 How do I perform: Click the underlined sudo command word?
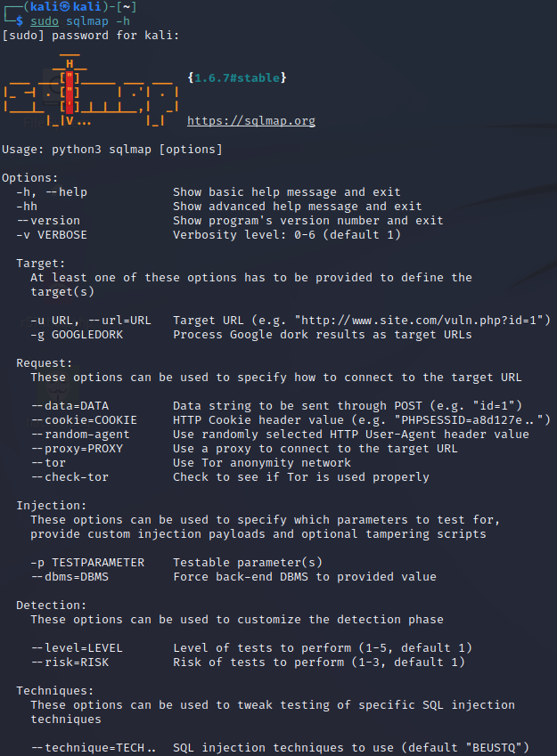click(x=45, y=21)
